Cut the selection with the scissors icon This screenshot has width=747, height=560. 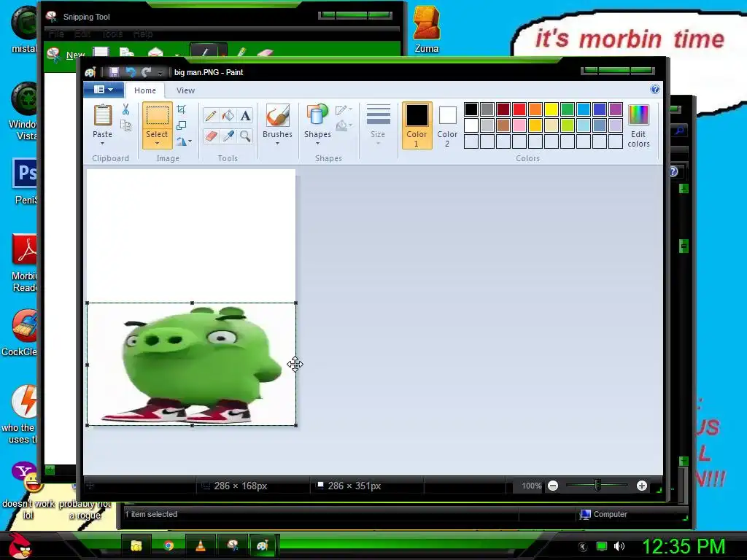(x=125, y=109)
